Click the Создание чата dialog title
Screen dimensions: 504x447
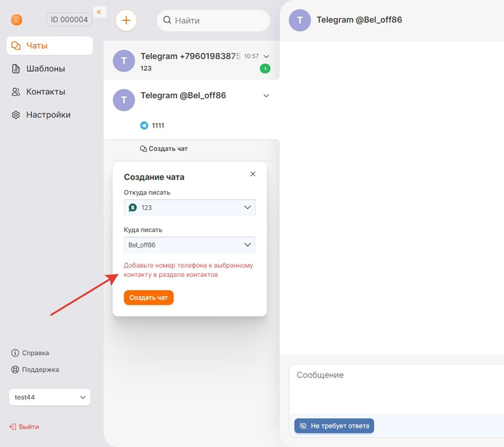click(x=154, y=177)
